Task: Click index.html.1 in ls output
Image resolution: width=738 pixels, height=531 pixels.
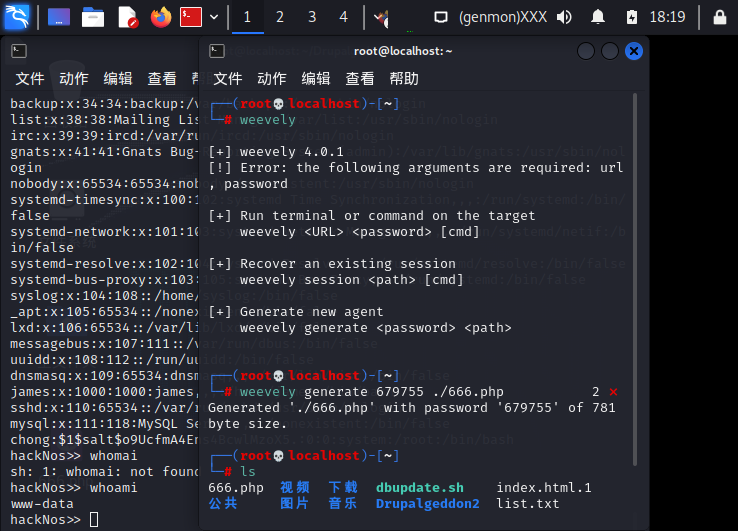Action: [544, 488]
